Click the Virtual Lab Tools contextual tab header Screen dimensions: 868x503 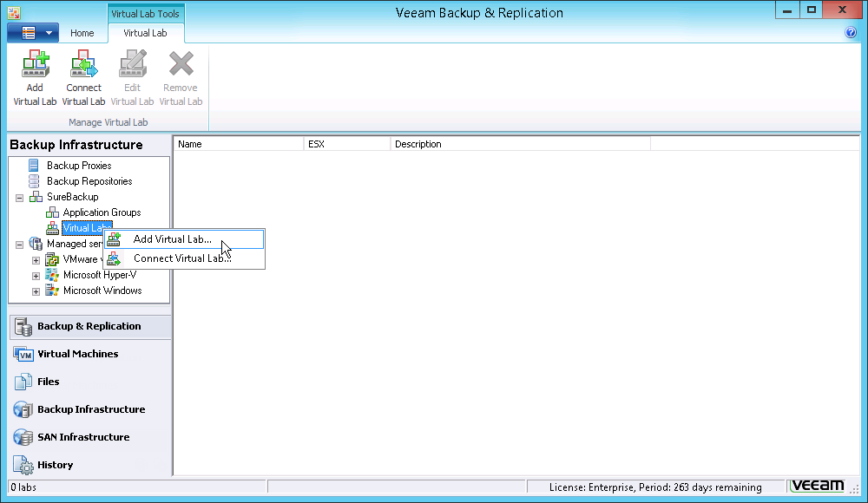tap(146, 14)
